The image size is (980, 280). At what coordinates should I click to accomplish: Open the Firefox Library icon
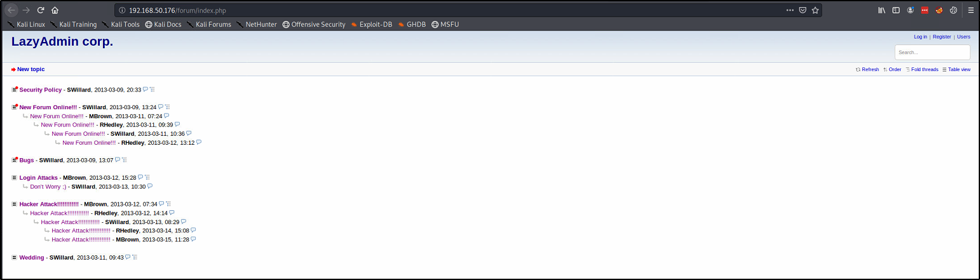pos(882,10)
